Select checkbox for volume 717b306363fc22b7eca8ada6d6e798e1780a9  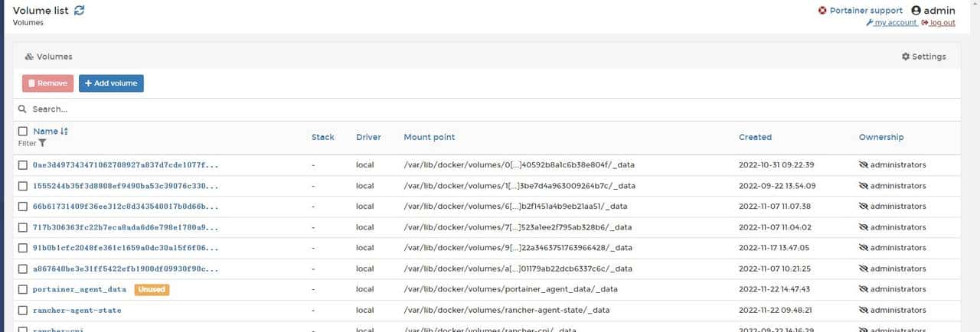(x=23, y=227)
